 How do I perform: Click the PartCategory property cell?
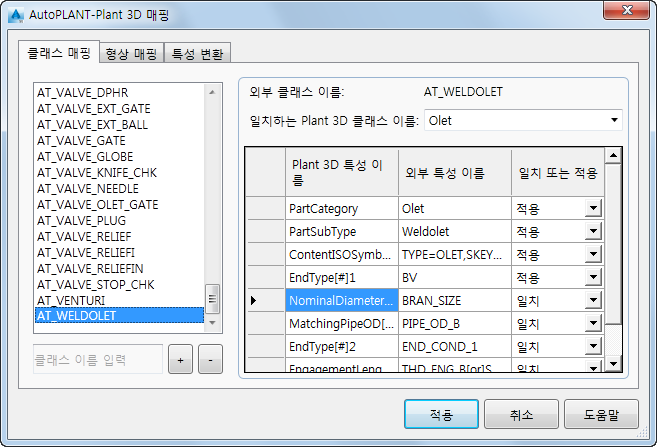342,208
